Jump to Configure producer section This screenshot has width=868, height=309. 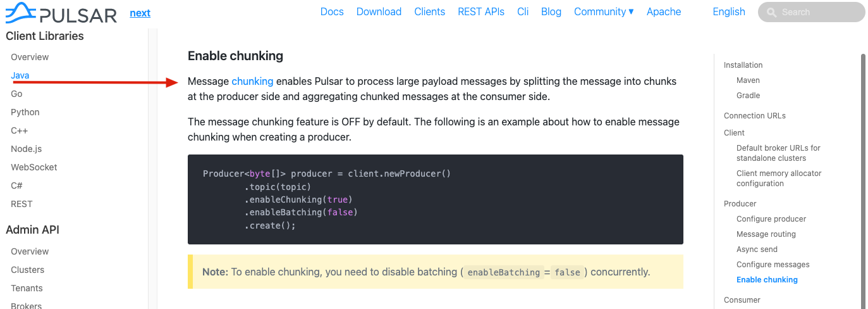771,219
